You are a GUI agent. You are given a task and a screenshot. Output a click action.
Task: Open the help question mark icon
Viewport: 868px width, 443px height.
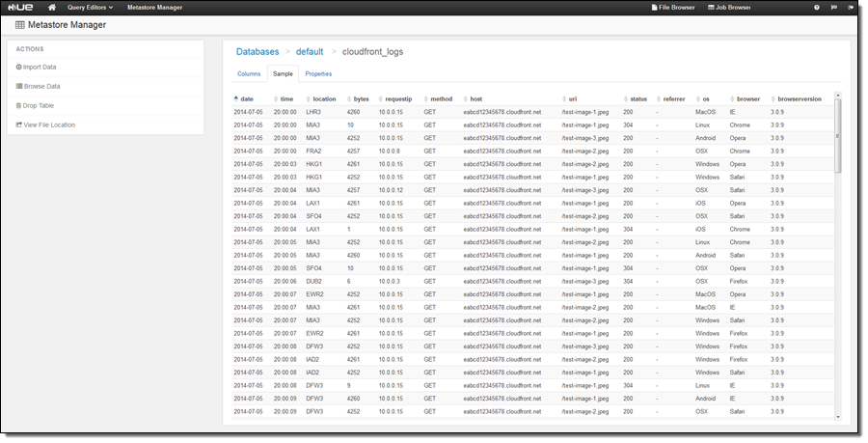[817, 7]
